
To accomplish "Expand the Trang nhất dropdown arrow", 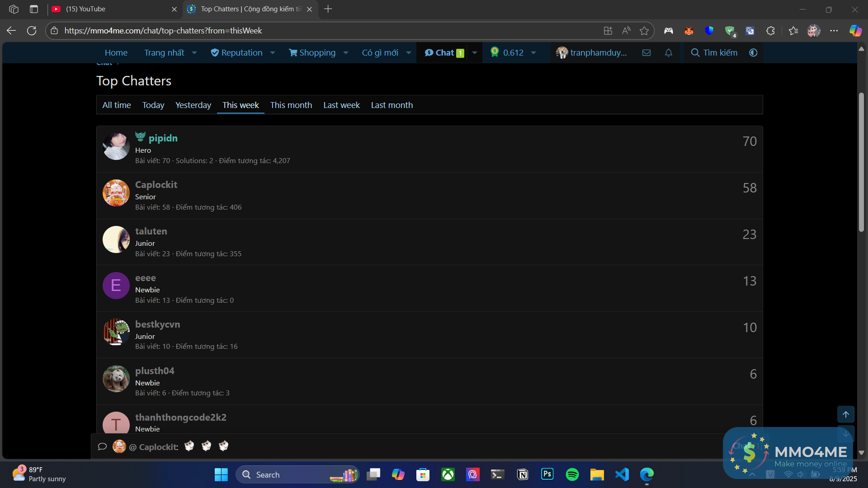I will pos(194,53).
